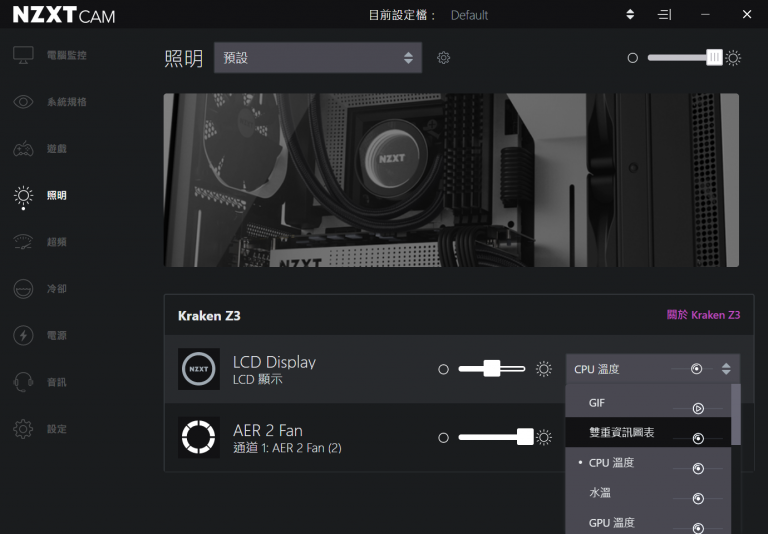Click the gear icon next to 預設 dropdown
This screenshot has height=534, width=768.
[x=443, y=58]
